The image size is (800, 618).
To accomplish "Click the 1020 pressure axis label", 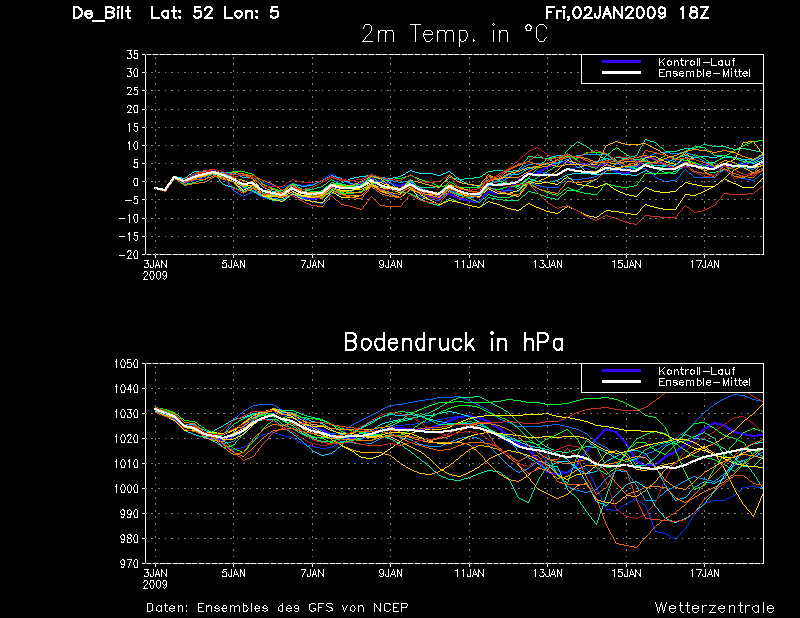I will [x=126, y=439].
